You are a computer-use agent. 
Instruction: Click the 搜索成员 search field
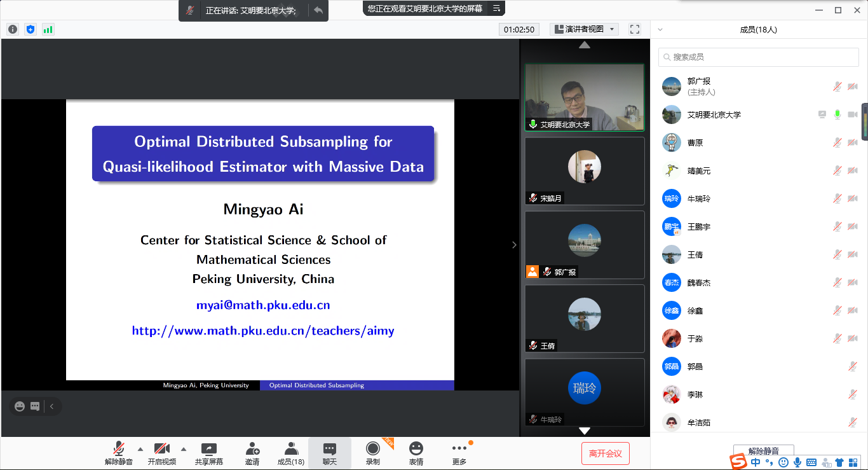(758, 57)
